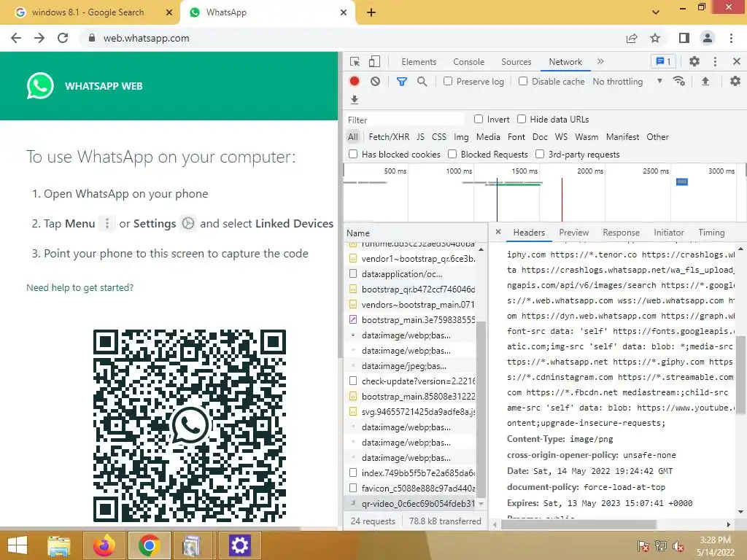Open the Timing details tab

(711, 233)
